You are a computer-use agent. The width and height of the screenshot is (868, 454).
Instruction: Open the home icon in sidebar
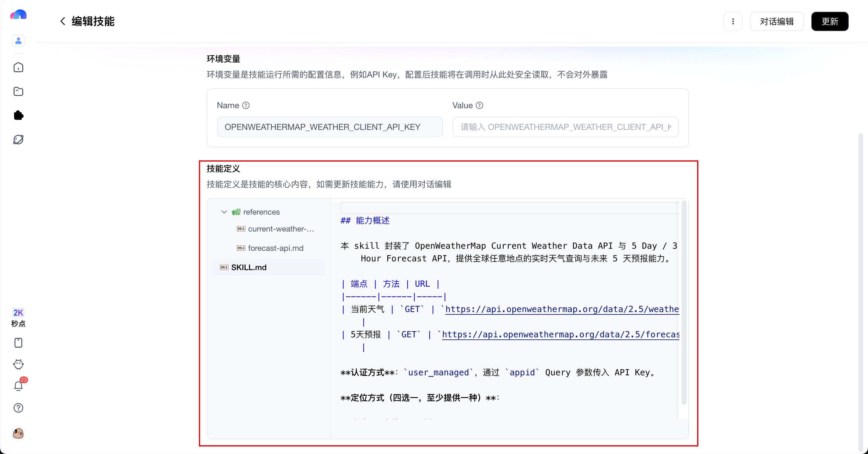(18, 68)
